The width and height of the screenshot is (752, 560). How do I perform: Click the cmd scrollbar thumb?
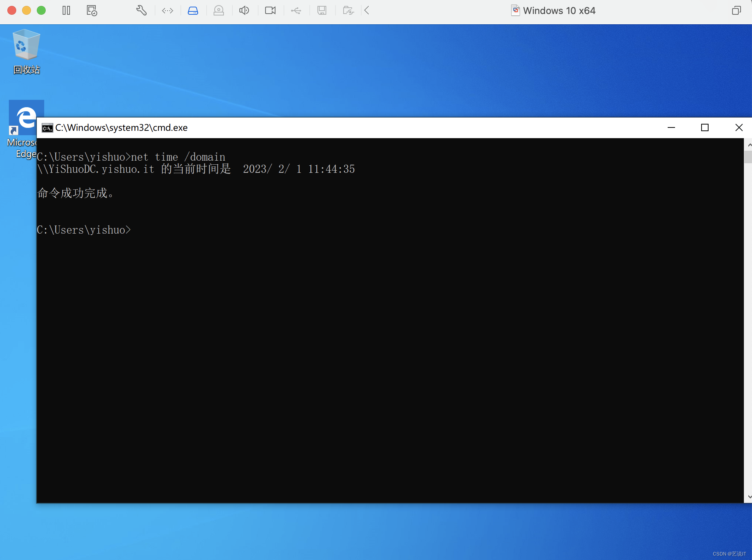click(x=748, y=157)
